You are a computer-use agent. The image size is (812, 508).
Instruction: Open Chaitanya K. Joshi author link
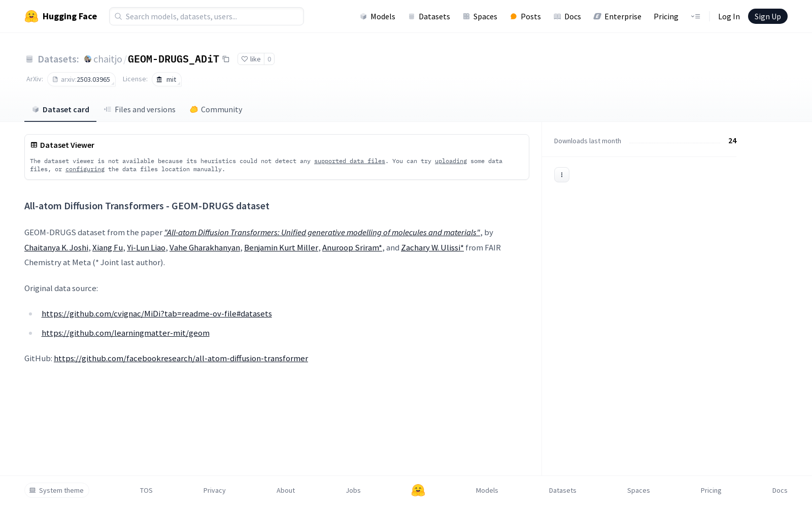pos(56,247)
